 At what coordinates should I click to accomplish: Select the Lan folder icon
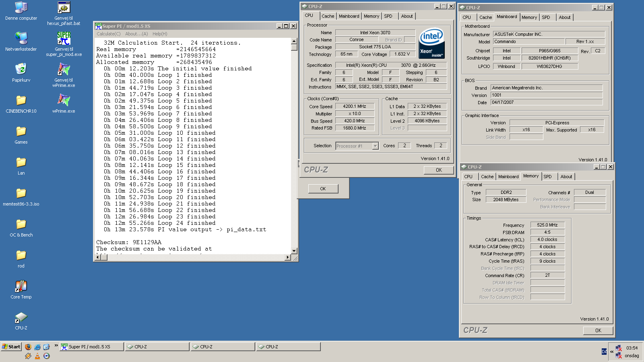pos(21,166)
